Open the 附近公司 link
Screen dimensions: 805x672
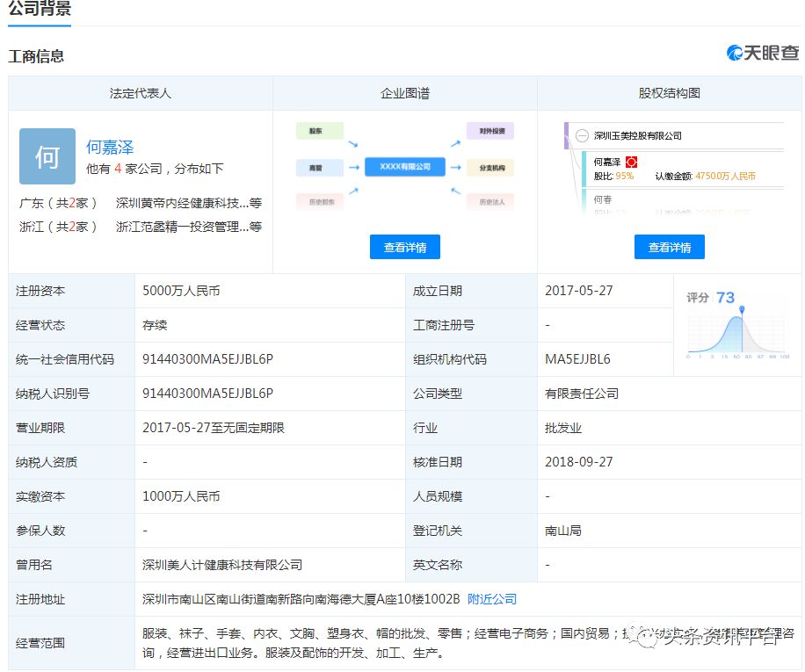point(492,599)
